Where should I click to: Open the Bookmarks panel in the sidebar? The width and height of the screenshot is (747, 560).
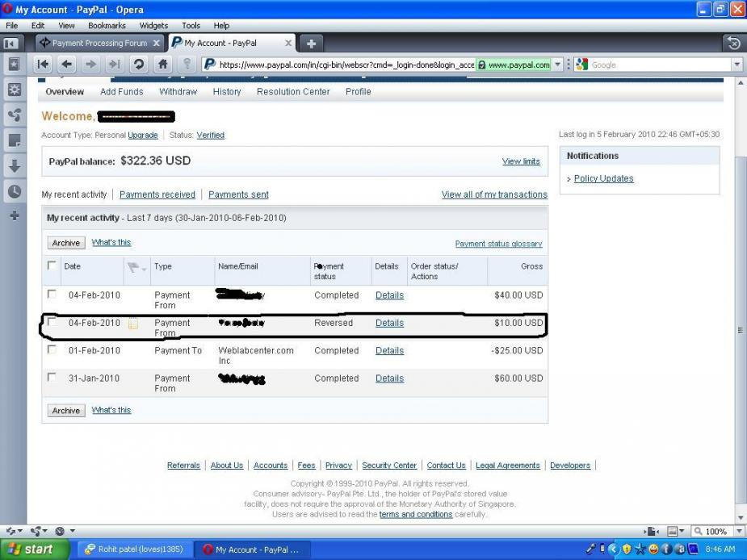[15, 64]
